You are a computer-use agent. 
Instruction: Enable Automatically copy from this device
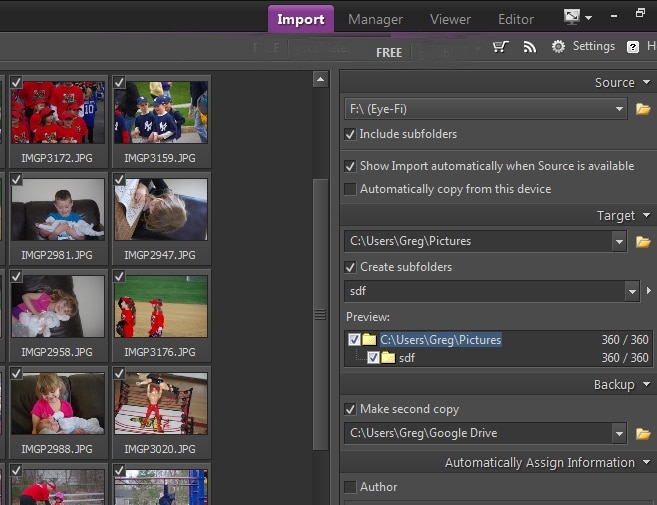tap(350, 189)
